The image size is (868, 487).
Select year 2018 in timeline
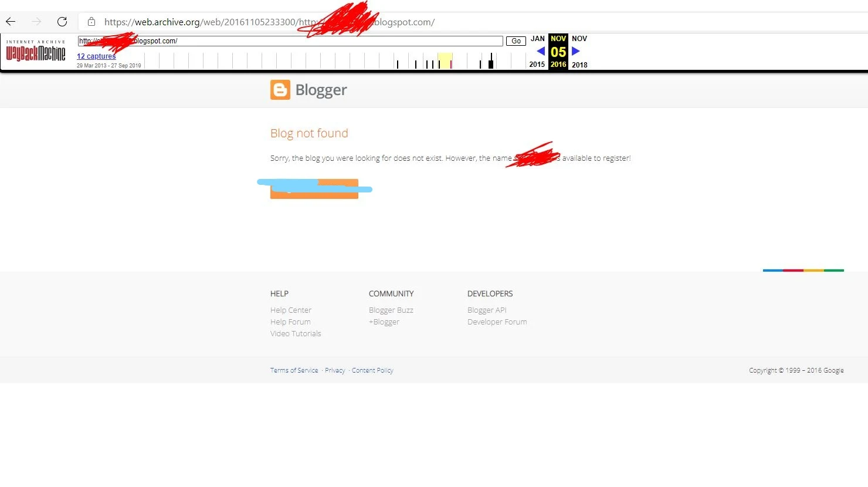click(579, 65)
